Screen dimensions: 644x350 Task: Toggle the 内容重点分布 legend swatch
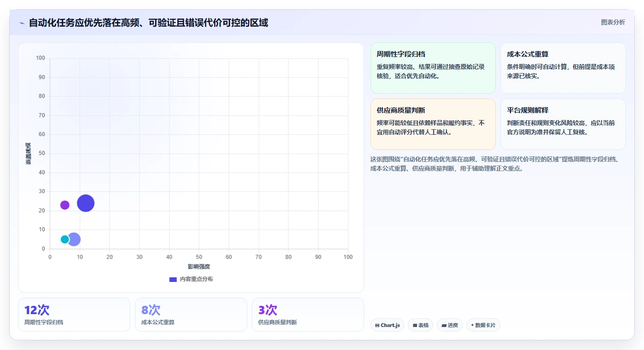[x=173, y=279]
